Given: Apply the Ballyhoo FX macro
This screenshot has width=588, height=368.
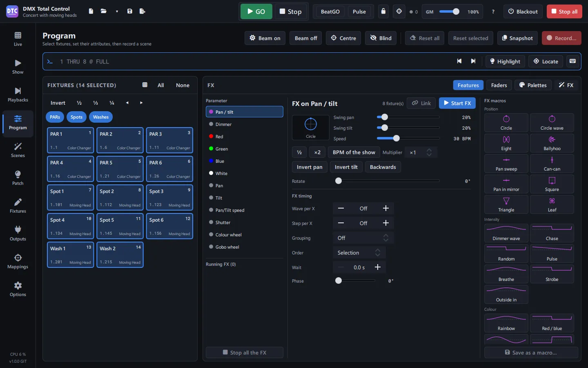Looking at the screenshot, I should 552,143.
